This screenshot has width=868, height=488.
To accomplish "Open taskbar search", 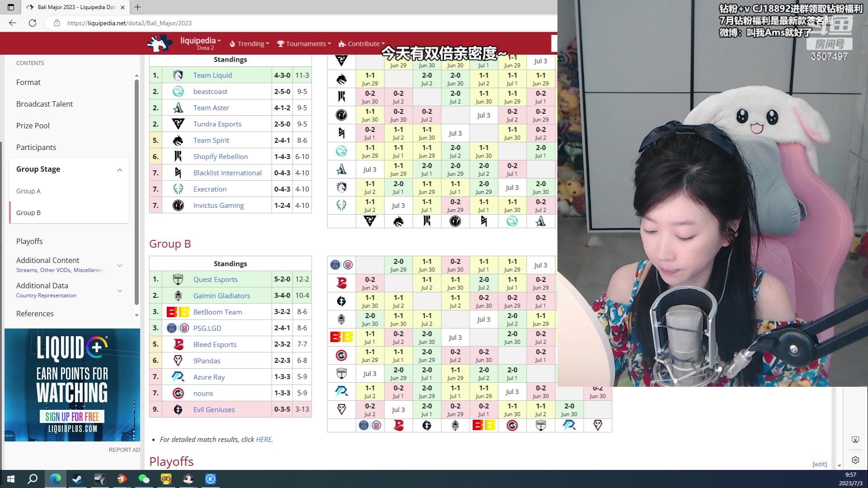I will [x=33, y=479].
